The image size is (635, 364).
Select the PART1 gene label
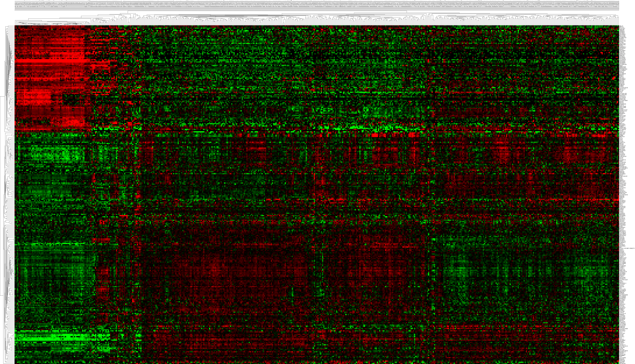621,66
